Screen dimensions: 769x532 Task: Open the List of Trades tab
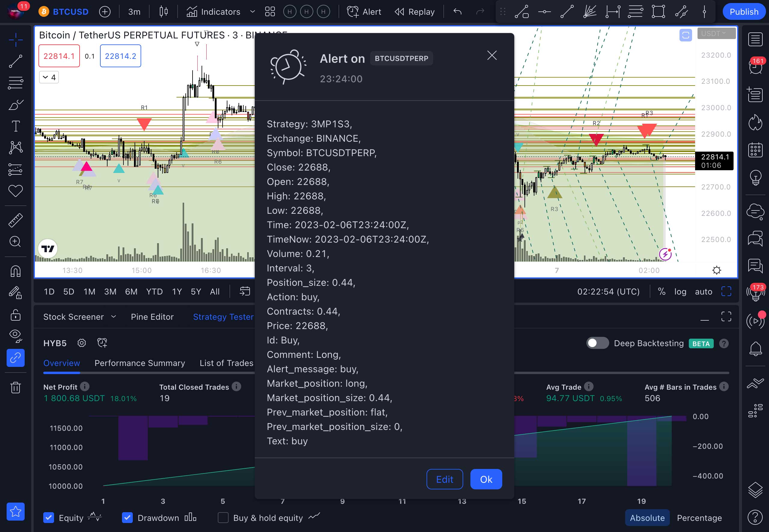click(226, 363)
